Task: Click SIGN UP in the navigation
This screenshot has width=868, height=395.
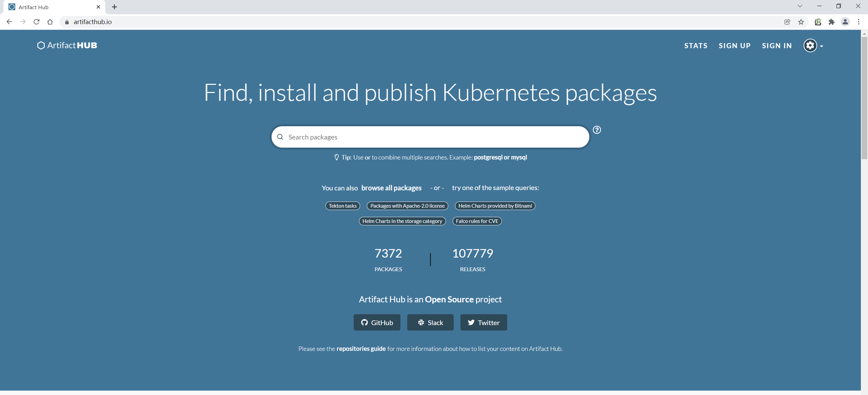Action: (x=734, y=46)
